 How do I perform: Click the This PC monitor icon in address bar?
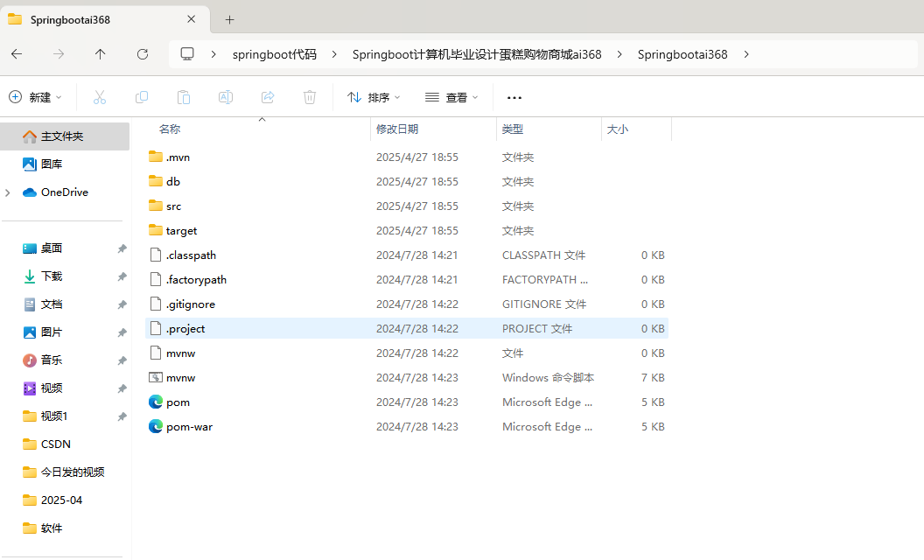coord(187,54)
